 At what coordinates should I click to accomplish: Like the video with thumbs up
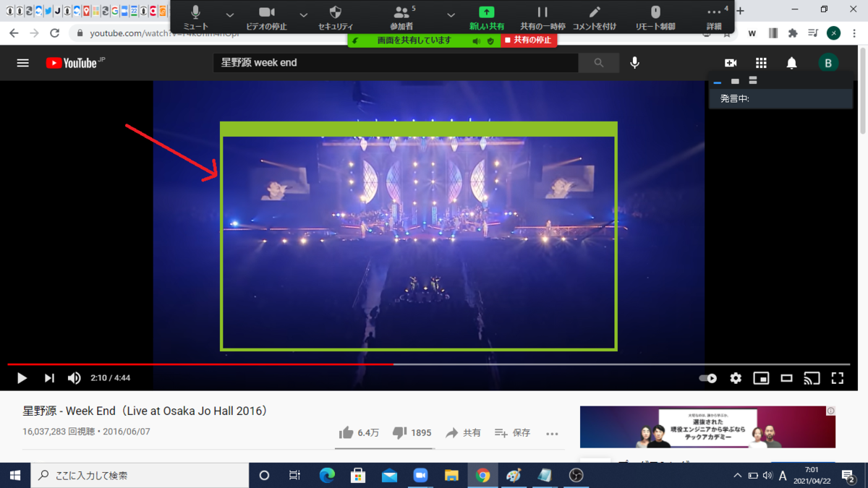coord(358,433)
